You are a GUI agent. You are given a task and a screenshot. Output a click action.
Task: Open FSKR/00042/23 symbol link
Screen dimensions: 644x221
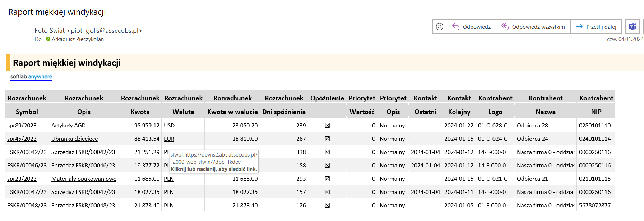27,152
